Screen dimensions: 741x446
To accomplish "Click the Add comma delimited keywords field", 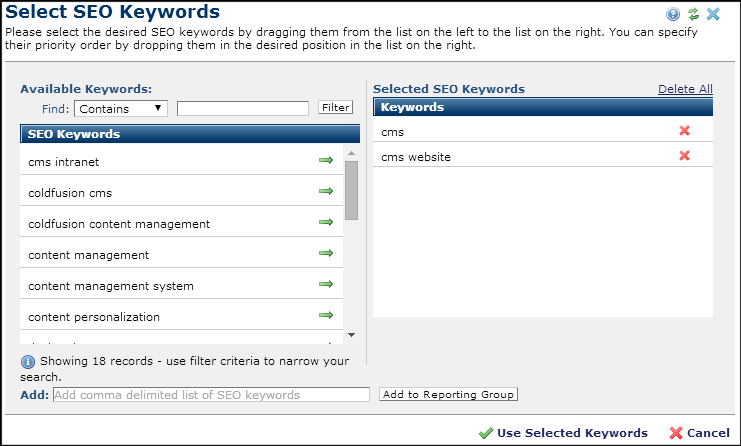I will [x=211, y=395].
